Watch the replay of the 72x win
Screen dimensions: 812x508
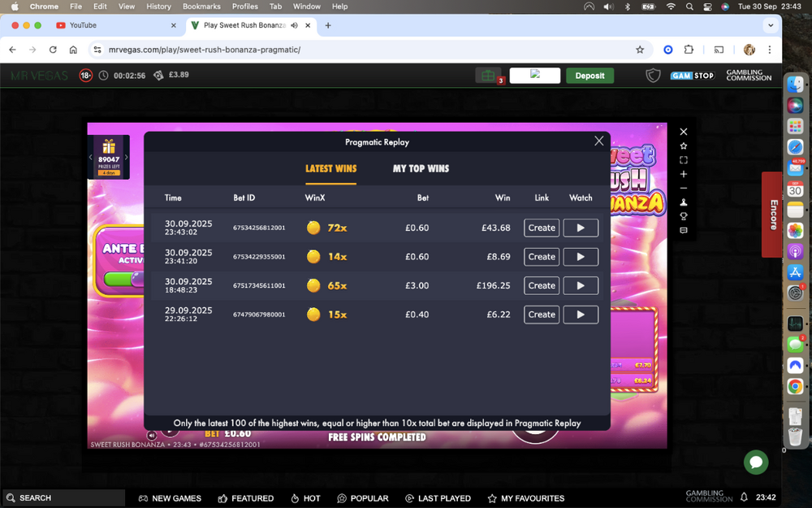pos(581,228)
